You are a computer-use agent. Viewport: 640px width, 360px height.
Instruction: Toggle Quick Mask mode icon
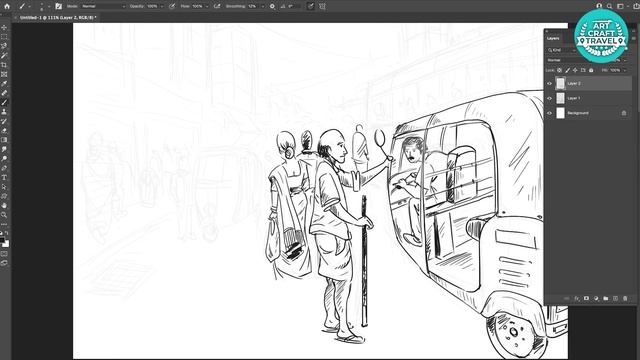[4, 254]
